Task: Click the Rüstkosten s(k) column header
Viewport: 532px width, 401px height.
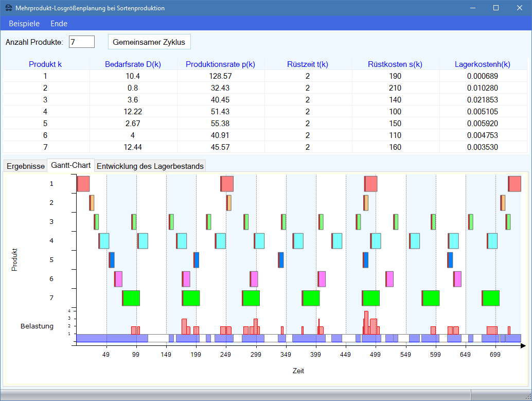Action: [x=395, y=64]
